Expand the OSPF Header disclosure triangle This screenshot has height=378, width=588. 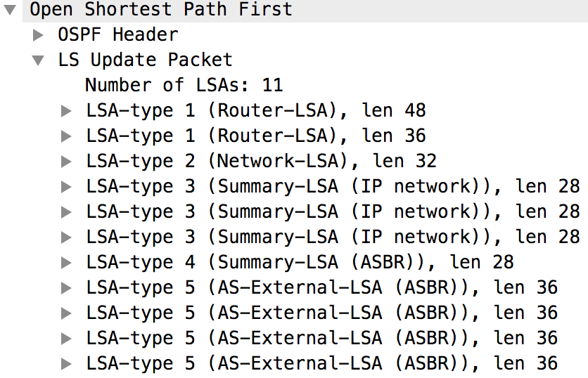(x=39, y=34)
